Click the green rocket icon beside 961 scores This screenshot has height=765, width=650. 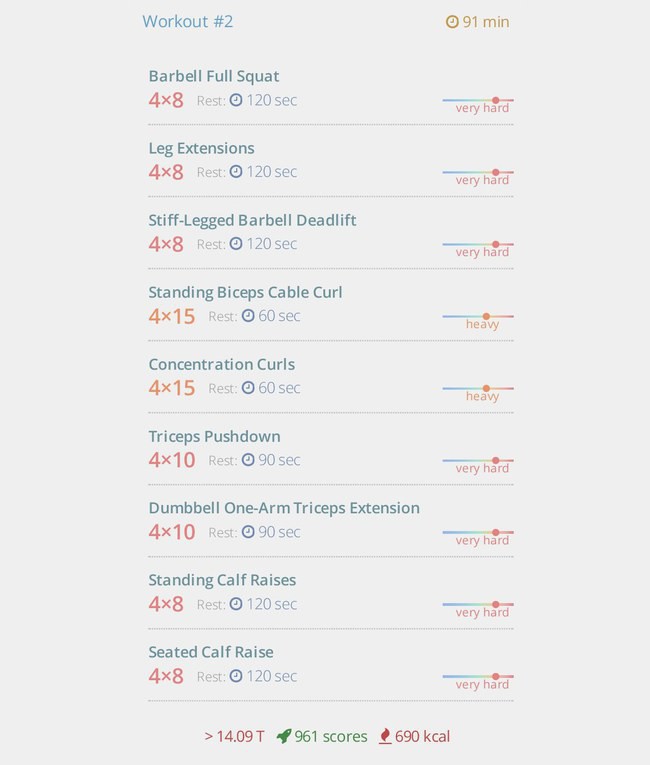pyautogui.click(x=284, y=736)
